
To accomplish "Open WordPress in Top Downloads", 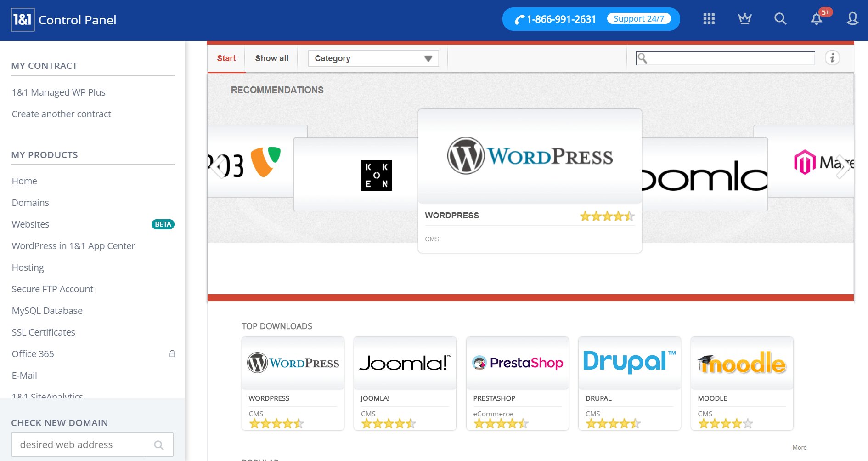I will pyautogui.click(x=293, y=383).
